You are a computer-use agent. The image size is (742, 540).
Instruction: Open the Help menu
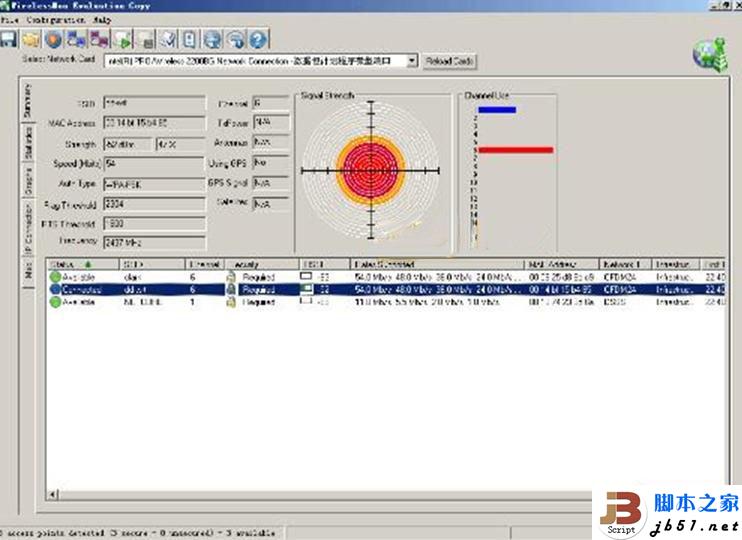click(102, 20)
